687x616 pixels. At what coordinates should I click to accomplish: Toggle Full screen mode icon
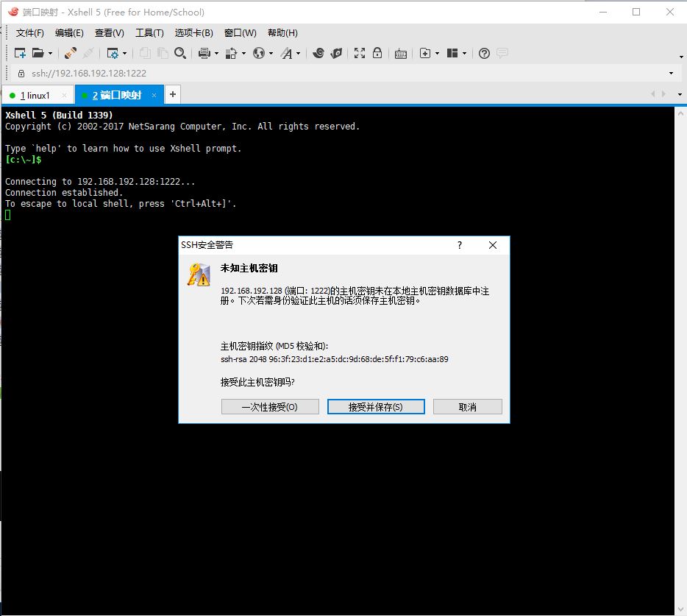point(360,53)
